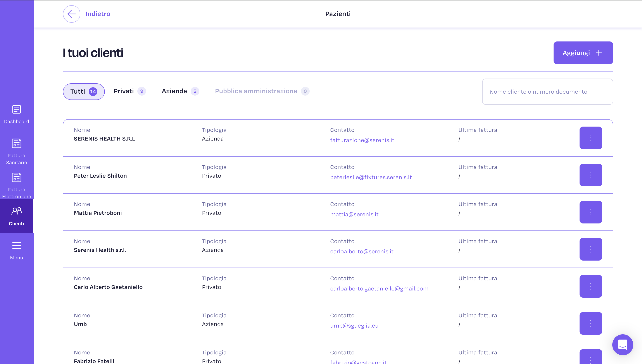The image size is (642, 364).
Task: Select the Tutti filter tab
Action: [x=84, y=91]
